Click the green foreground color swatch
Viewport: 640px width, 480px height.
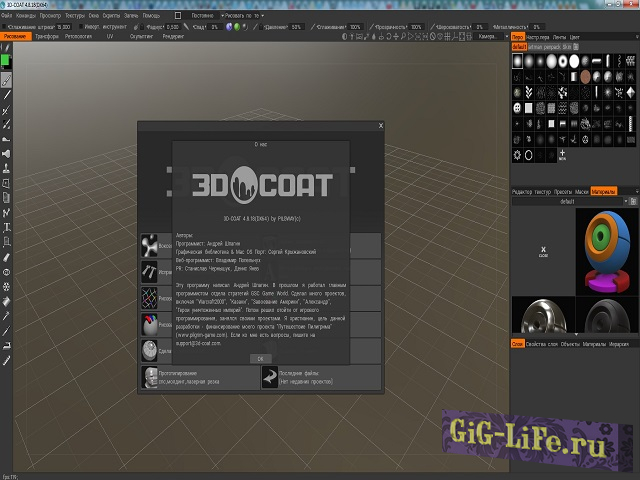(6, 60)
